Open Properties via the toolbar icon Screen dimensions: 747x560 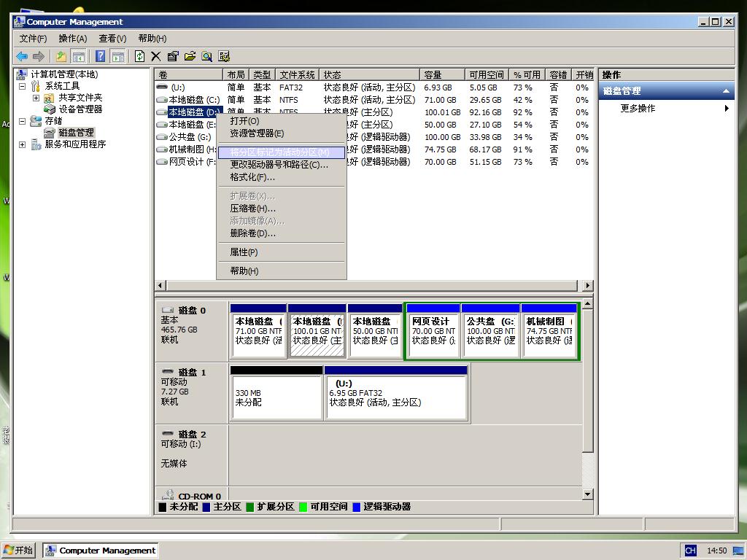point(171,56)
